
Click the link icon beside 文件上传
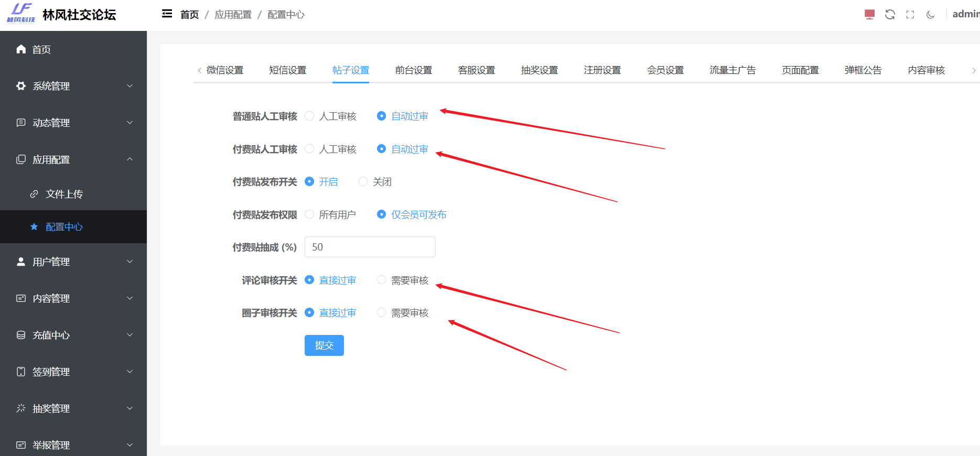[34, 194]
